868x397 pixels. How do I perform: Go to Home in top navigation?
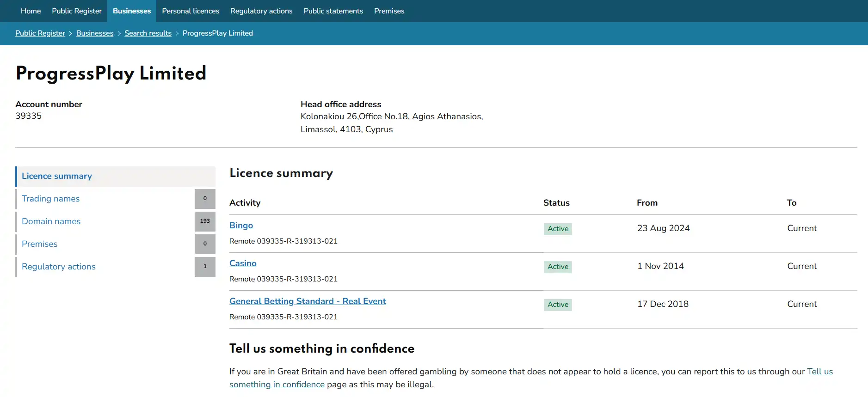coord(31,11)
